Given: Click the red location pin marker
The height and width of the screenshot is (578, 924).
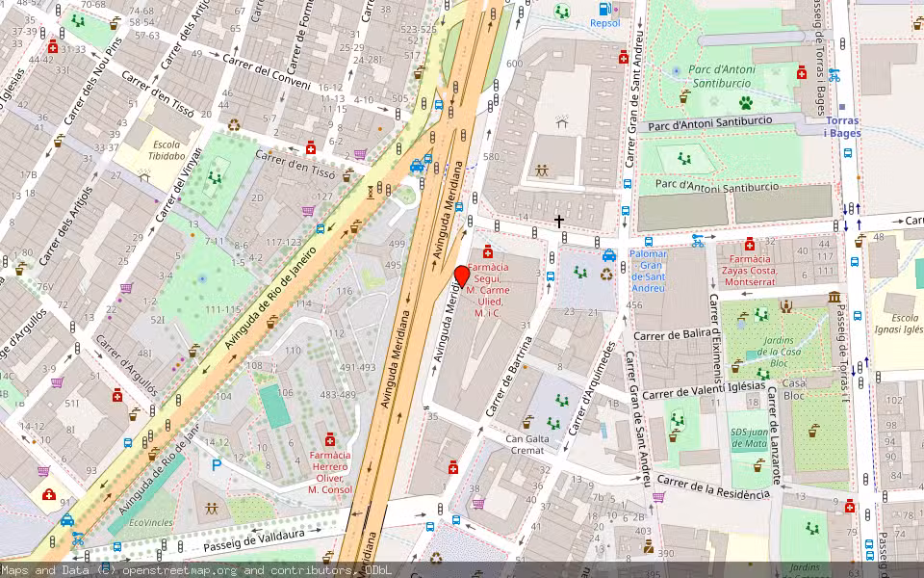Looking at the screenshot, I should point(462,276).
